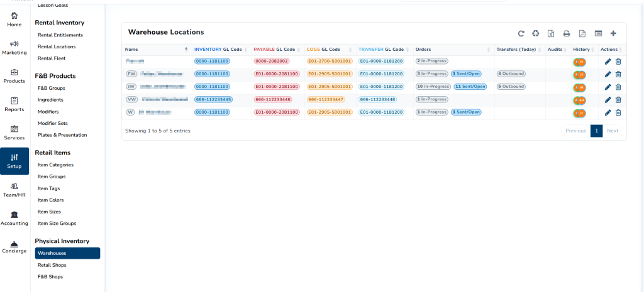644x292 pixels.
Task: Select page 1 in pagination
Action: tap(596, 131)
